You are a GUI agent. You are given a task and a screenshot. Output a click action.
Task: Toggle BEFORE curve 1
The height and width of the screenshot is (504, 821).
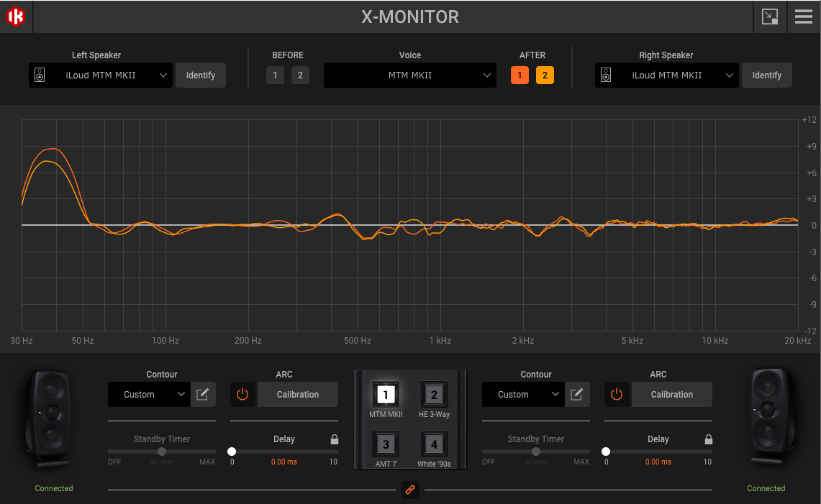[x=275, y=75]
